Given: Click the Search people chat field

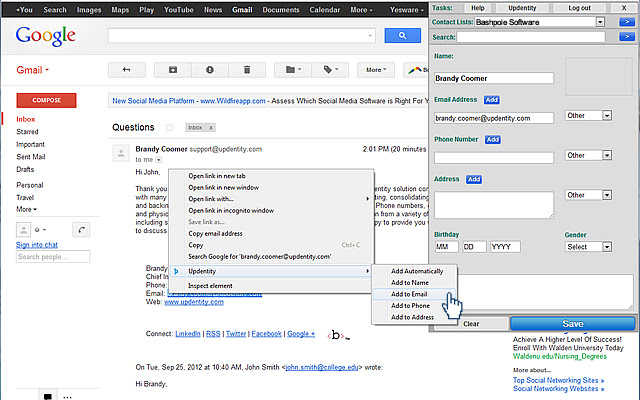Looking at the screenshot, I should [x=53, y=257].
